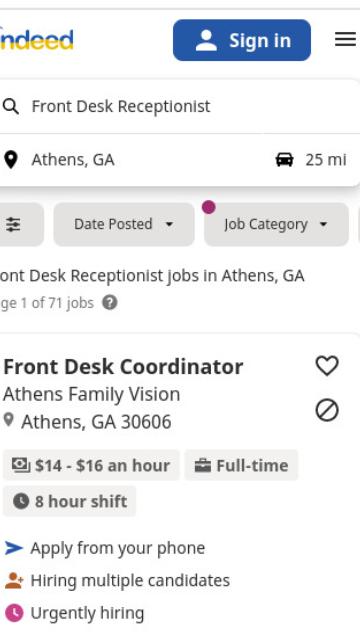Click the Full-time job type tag
Screen dimensions: 360x640
tap(241, 465)
